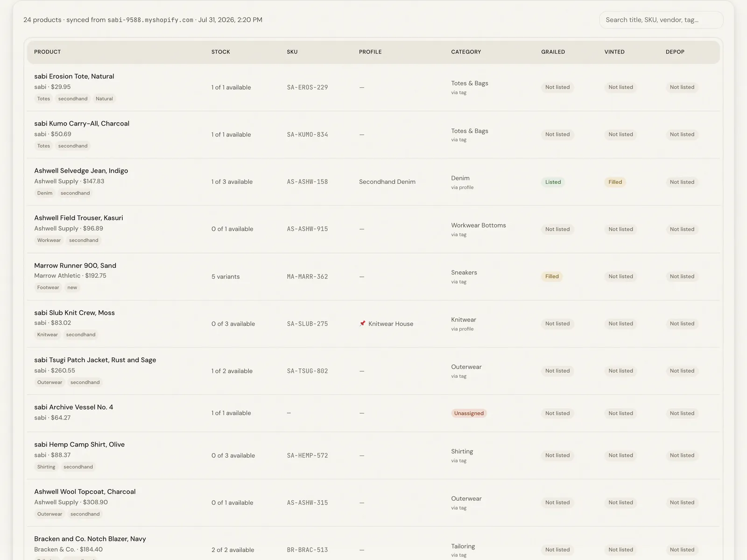Click the sabi-9588.myshopify.com store domain
The height and width of the screenshot is (560, 747).
(x=150, y=20)
